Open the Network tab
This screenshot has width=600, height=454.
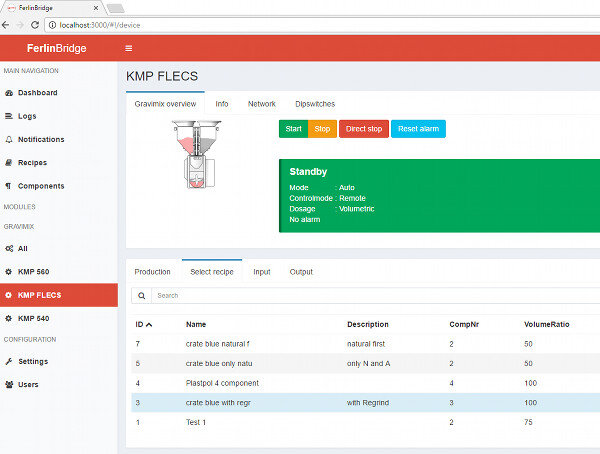pyautogui.click(x=262, y=104)
